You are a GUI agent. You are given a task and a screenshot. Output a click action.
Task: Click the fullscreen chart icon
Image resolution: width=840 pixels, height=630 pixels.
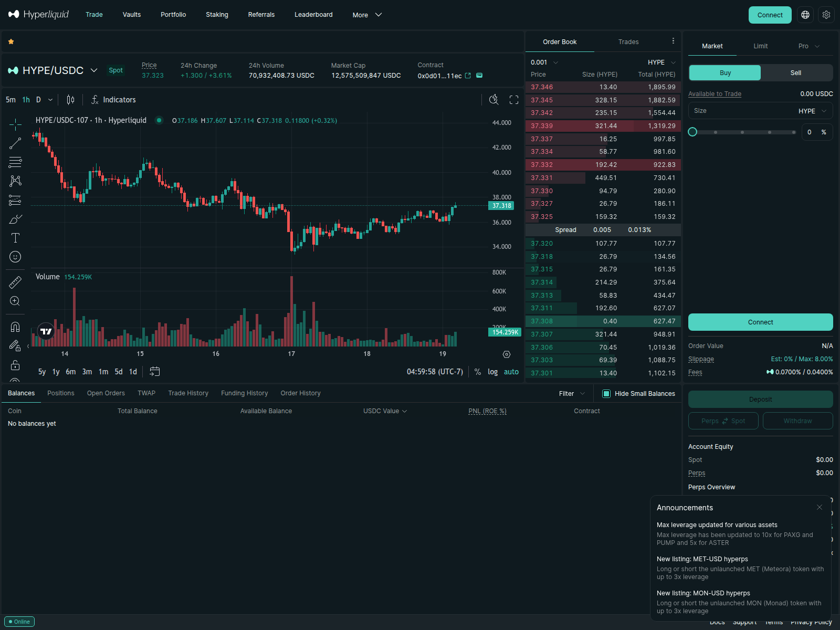click(x=514, y=100)
